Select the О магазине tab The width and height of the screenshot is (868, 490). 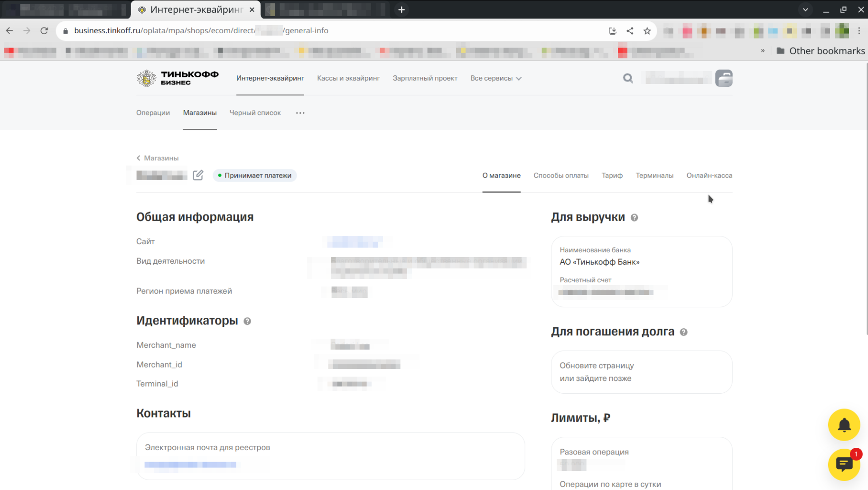coord(501,176)
